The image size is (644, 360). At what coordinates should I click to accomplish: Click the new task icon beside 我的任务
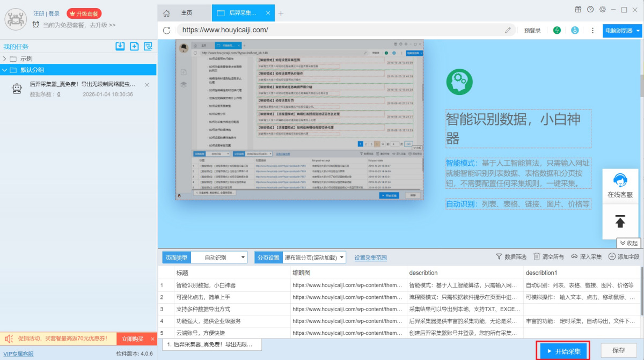[134, 46]
